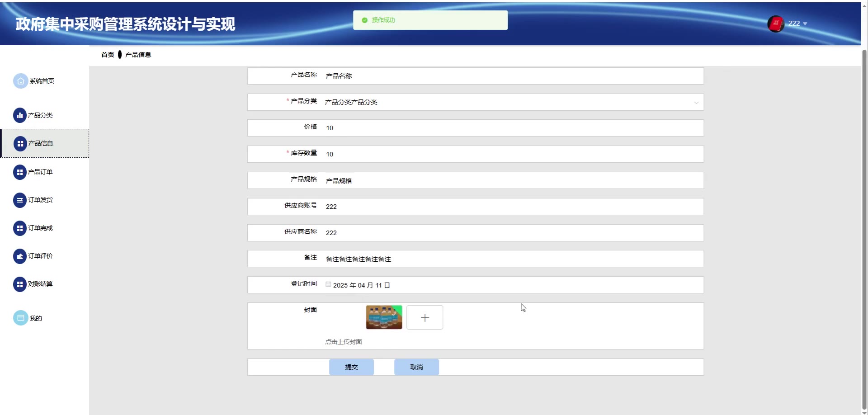
Task: Open the 我的 sidebar entry
Action: (45, 318)
